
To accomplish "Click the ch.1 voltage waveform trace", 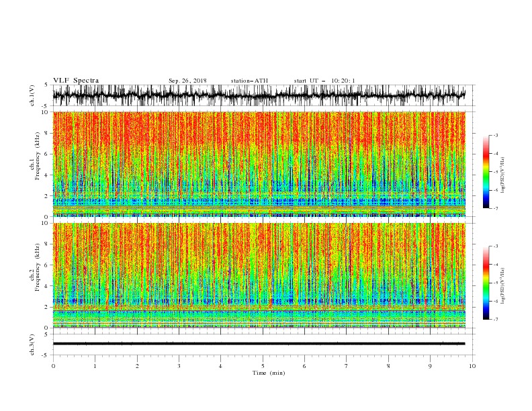I will 259,95.
